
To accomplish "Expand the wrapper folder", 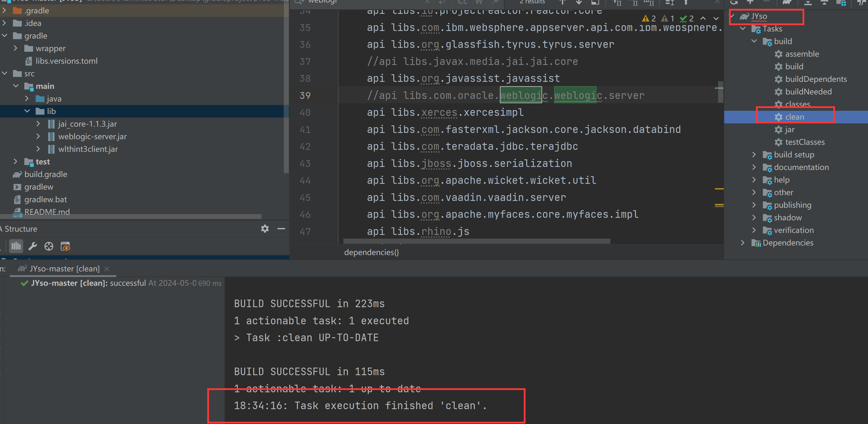I will (16, 49).
